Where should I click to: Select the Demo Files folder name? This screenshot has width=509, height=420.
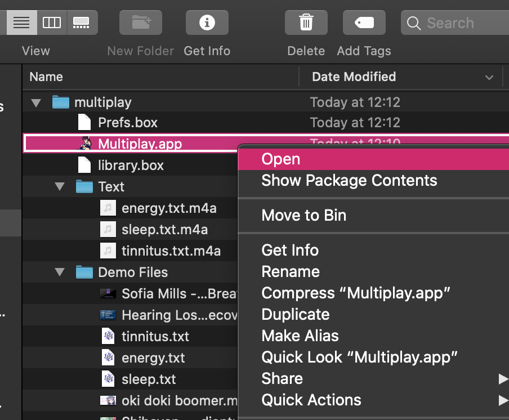point(133,272)
